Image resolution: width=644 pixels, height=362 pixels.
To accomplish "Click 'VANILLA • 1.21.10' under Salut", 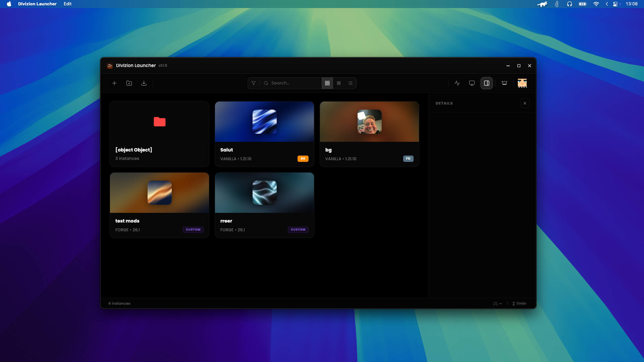I will pos(236,159).
